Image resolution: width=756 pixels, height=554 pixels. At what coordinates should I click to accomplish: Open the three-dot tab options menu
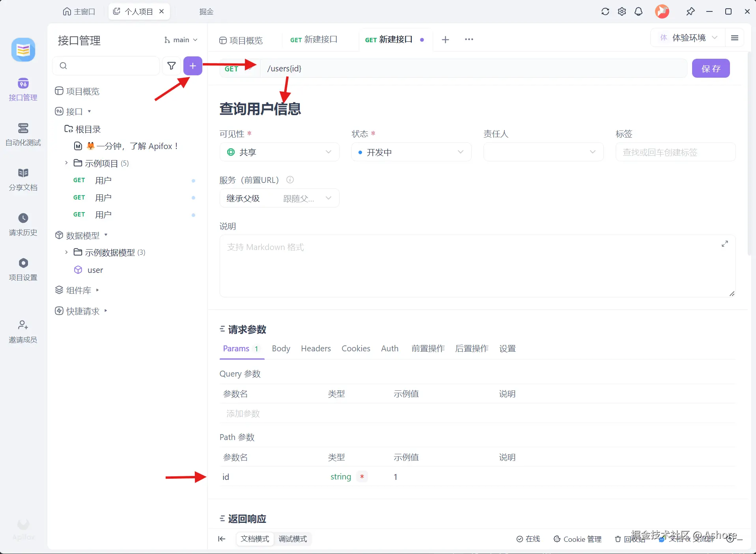[x=469, y=39]
